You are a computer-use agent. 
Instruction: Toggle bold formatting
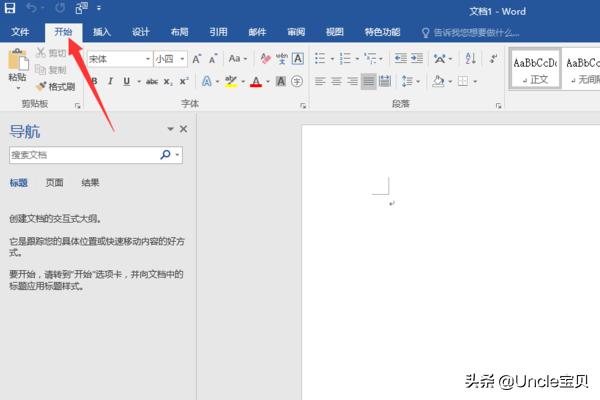(95, 81)
